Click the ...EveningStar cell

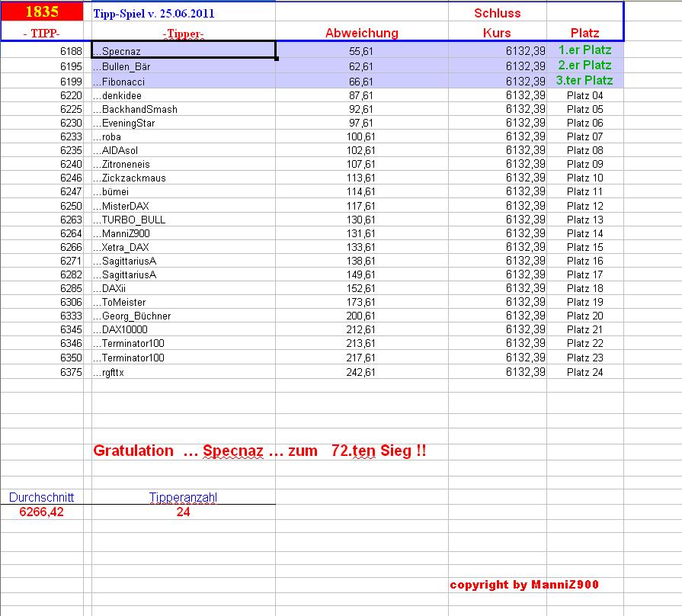183,123
